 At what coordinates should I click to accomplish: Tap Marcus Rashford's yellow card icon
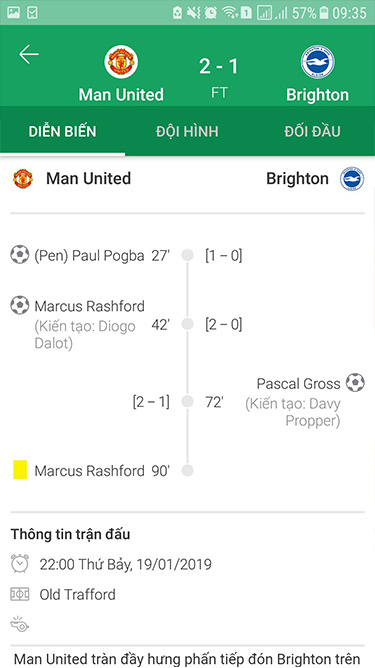20,469
